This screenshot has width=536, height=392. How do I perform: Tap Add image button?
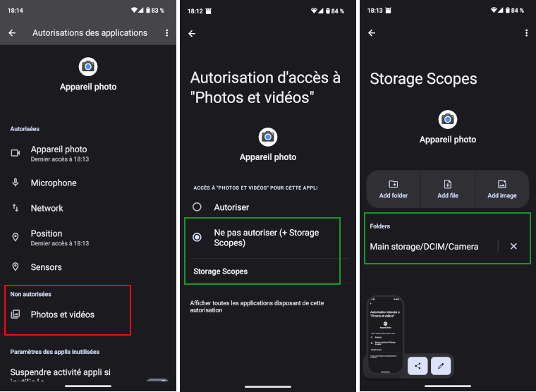[502, 190]
